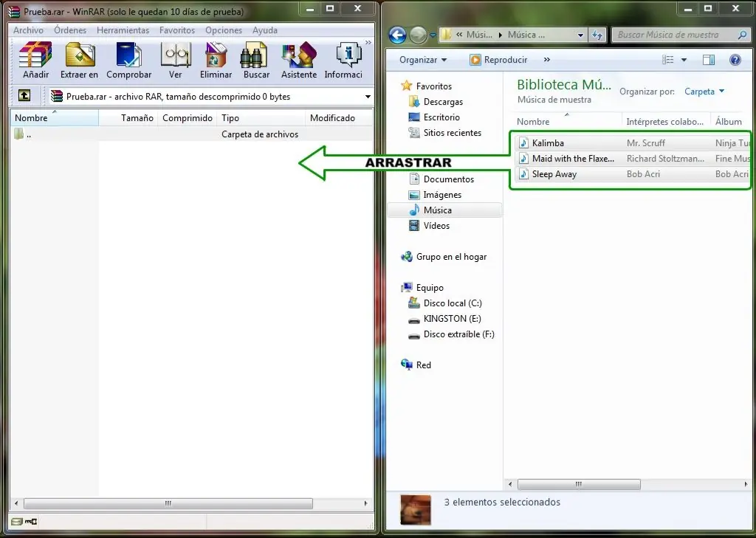Sort Explorer by Intérpretes colaboradores column
This screenshot has width=756, height=538.
click(666, 122)
